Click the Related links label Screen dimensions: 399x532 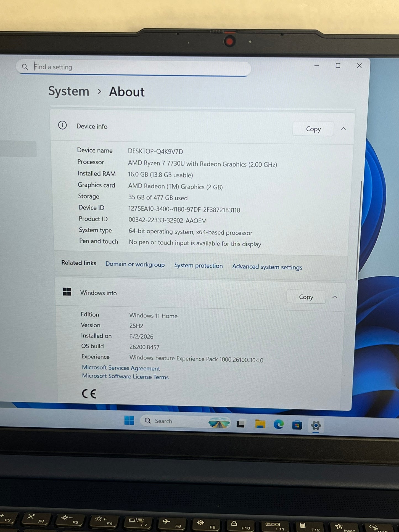click(79, 263)
